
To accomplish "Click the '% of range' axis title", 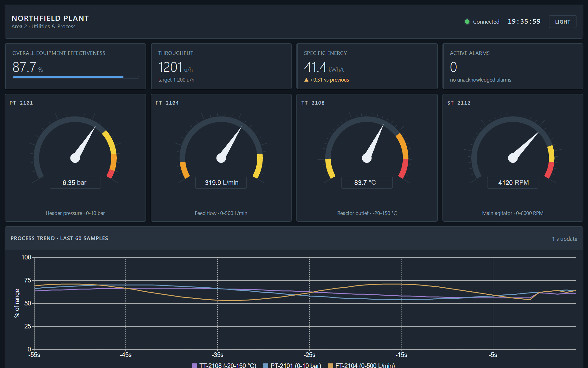I will pyautogui.click(x=17, y=303).
